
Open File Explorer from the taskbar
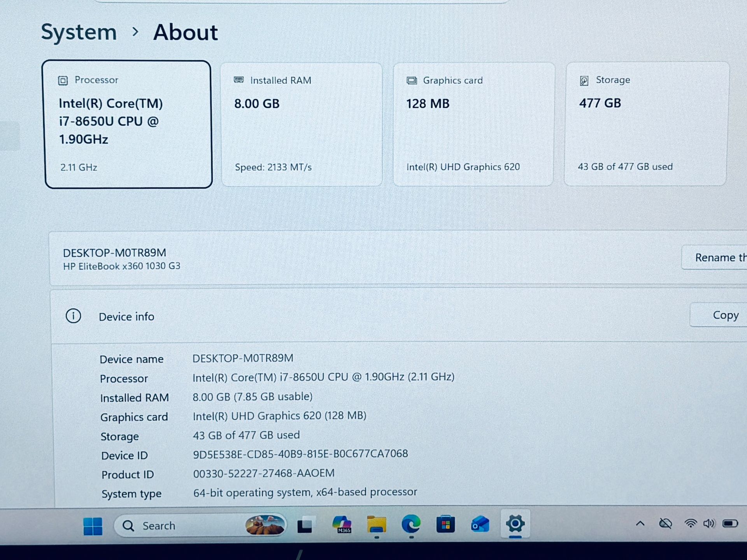tap(376, 525)
